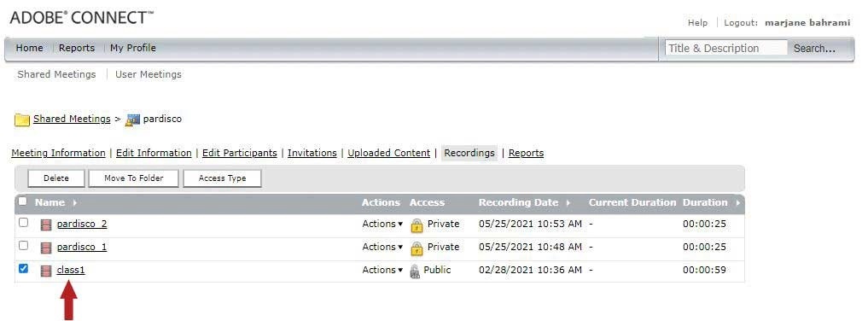Image resolution: width=868 pixels, height=321 pixels.
Task: Switch to the Uploaded Content tab
Action: click(388, 153)
